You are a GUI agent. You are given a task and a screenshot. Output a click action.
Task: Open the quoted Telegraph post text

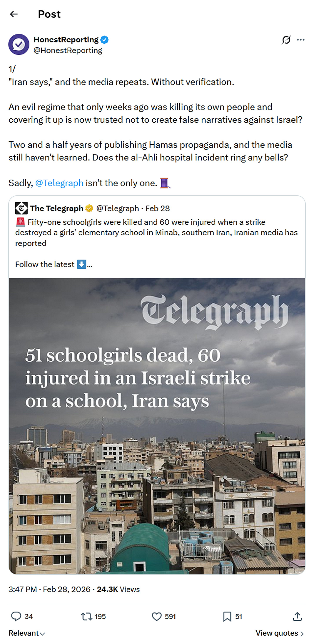click(x=156, y=233)
